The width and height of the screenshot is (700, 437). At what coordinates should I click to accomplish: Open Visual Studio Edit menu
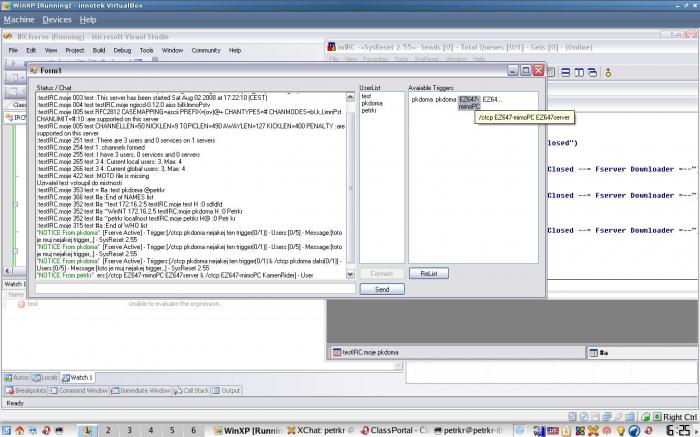pyautogui.click(x=31, y=50)
